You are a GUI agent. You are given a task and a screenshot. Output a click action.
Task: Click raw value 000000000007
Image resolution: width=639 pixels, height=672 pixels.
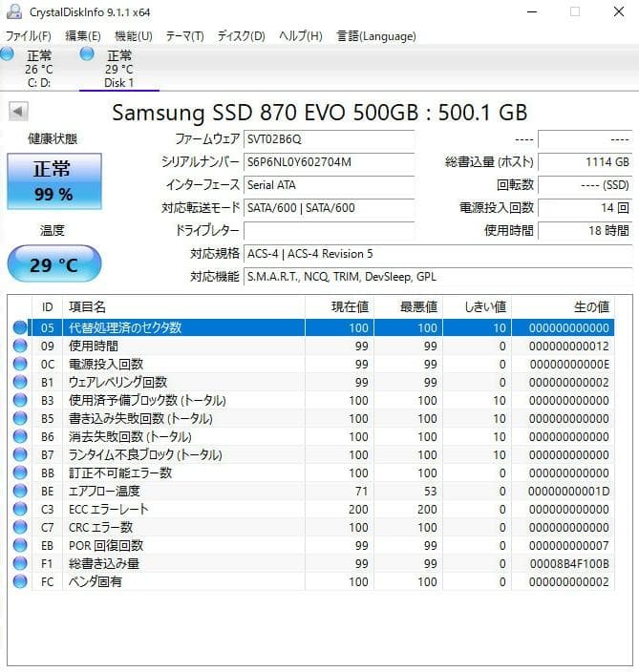pos(568,546)
